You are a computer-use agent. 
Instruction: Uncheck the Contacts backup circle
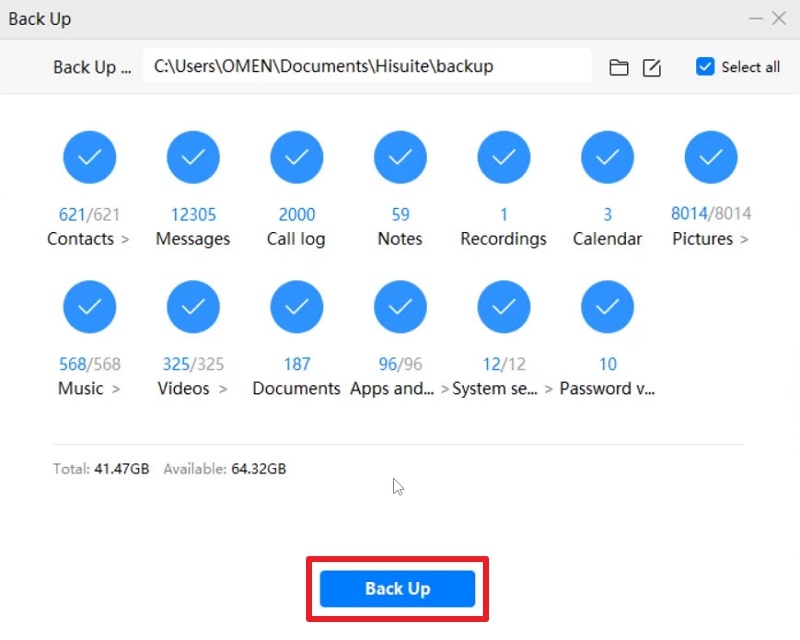(90, 157)
